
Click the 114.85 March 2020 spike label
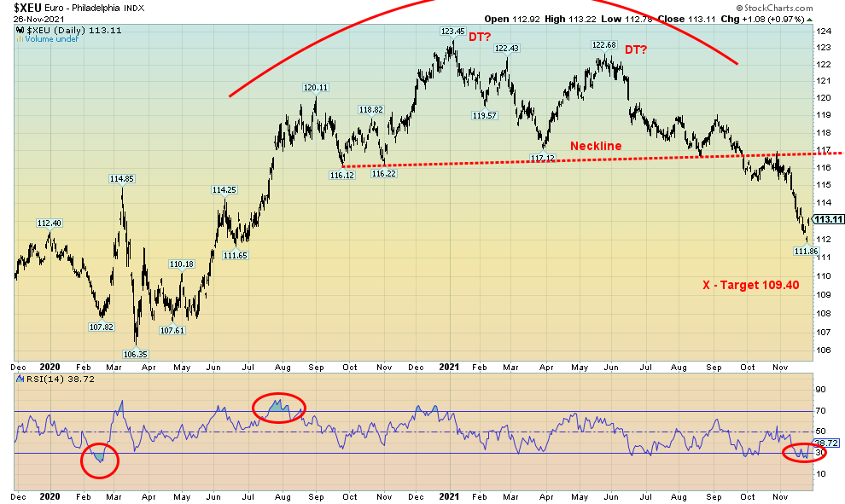pyautogui.click(x=123, y=179)
